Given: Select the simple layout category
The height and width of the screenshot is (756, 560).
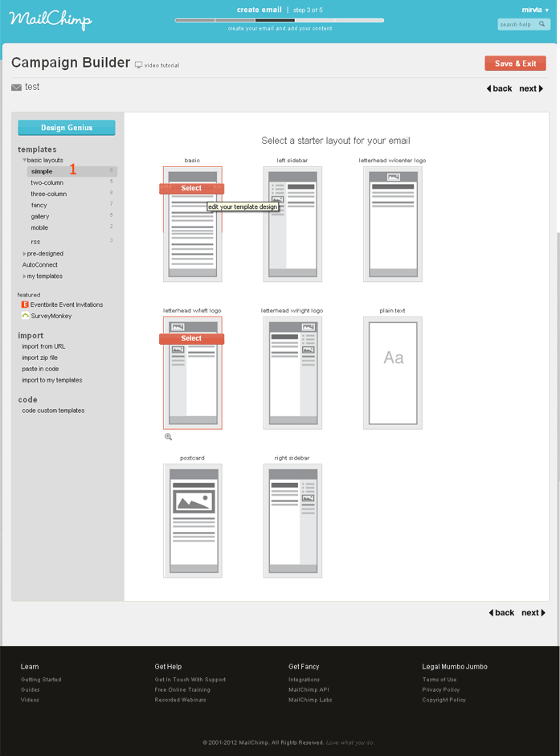Looking at the screenshot, I should click(72, 171).
